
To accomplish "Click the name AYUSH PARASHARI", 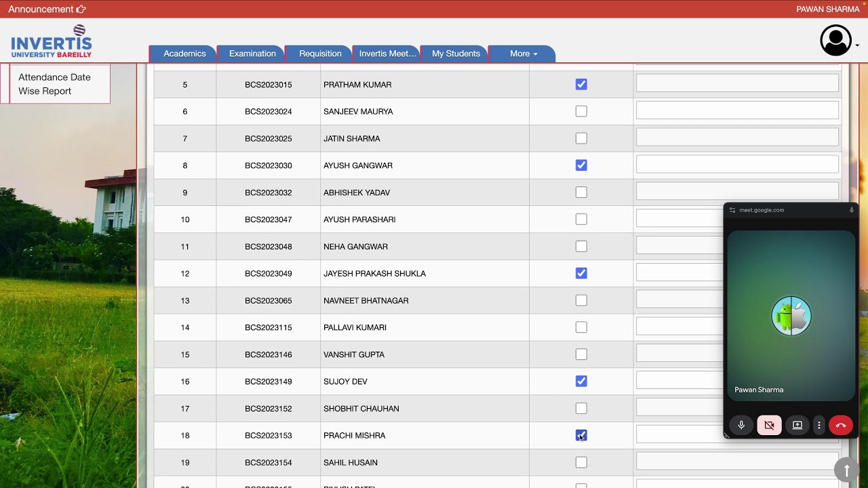I will [x=359, y=220].
